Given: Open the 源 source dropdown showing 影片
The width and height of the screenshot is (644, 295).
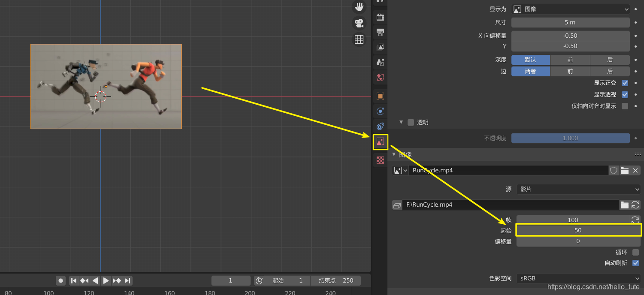Looking at the screenshot, I should pos(578,189).
